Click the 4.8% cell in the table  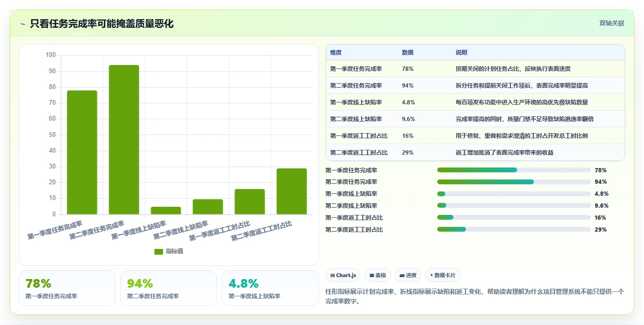[x=409, y=102]
